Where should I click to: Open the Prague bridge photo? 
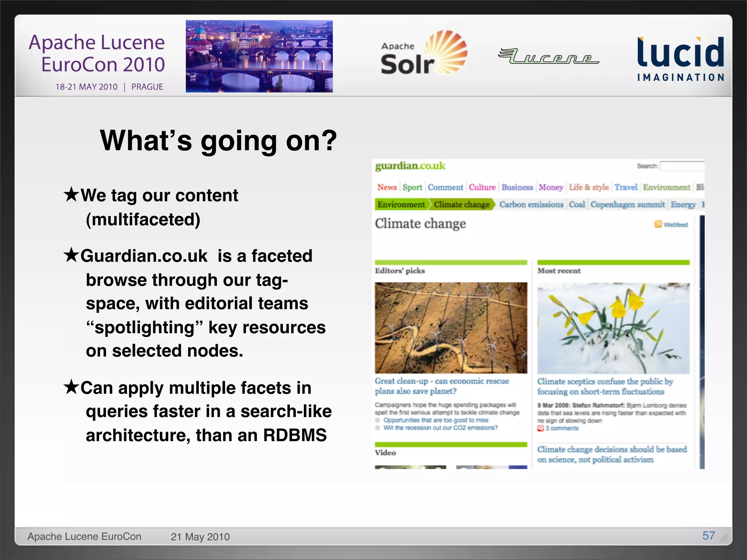tap(259, 56)
